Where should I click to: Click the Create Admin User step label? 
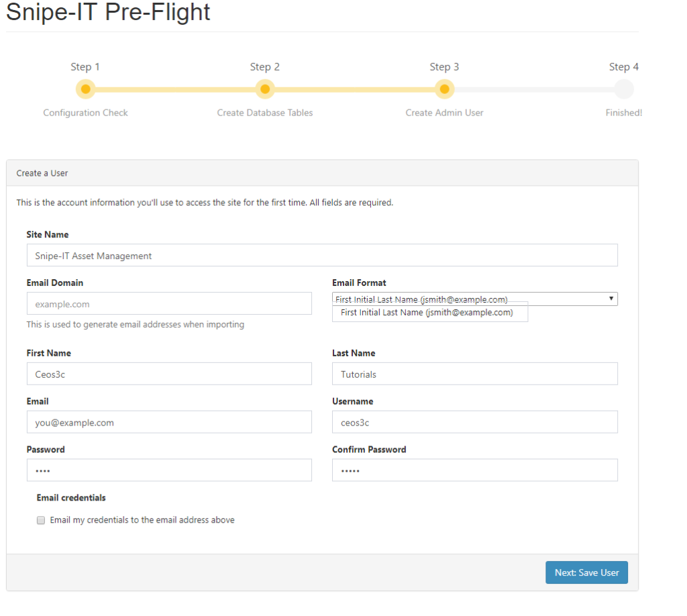point(444,112)
